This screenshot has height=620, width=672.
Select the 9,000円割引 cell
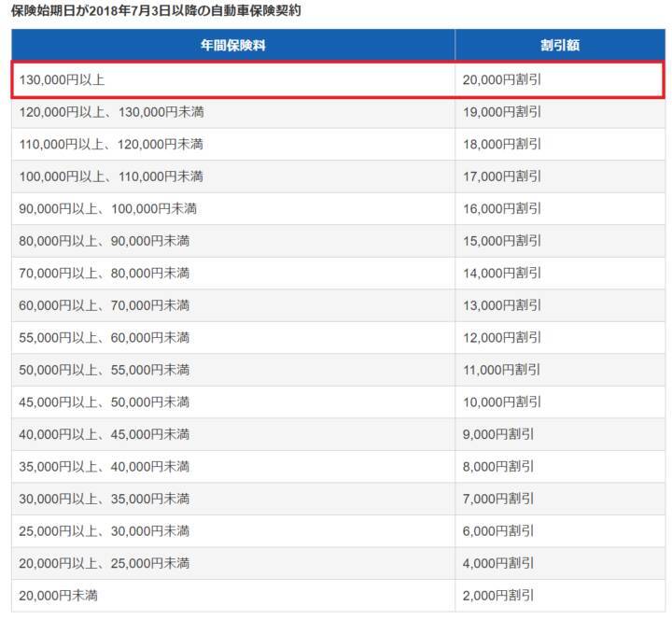point(560,434)
